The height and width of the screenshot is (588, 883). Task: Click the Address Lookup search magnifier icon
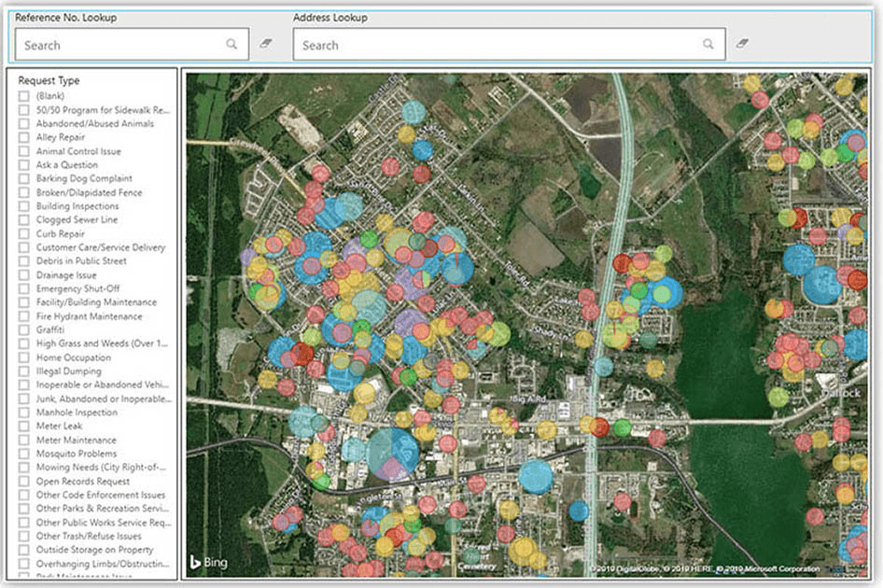tap(708, 44)
